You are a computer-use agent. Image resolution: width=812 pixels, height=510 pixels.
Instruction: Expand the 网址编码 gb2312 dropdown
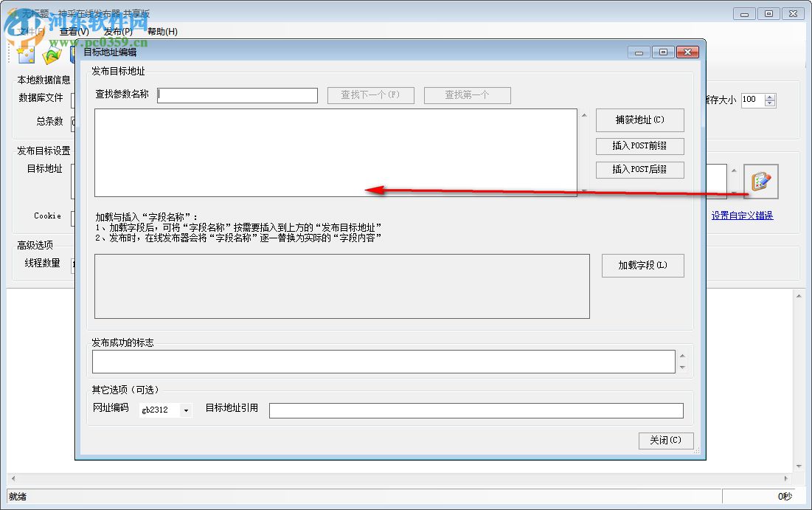click(x=186, y=410)
